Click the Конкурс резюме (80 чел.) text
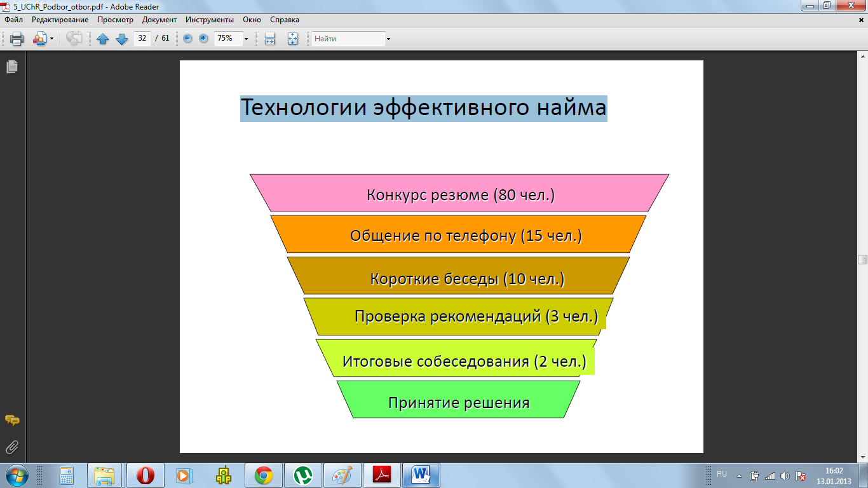868x488 pixels. click(461, 194)
